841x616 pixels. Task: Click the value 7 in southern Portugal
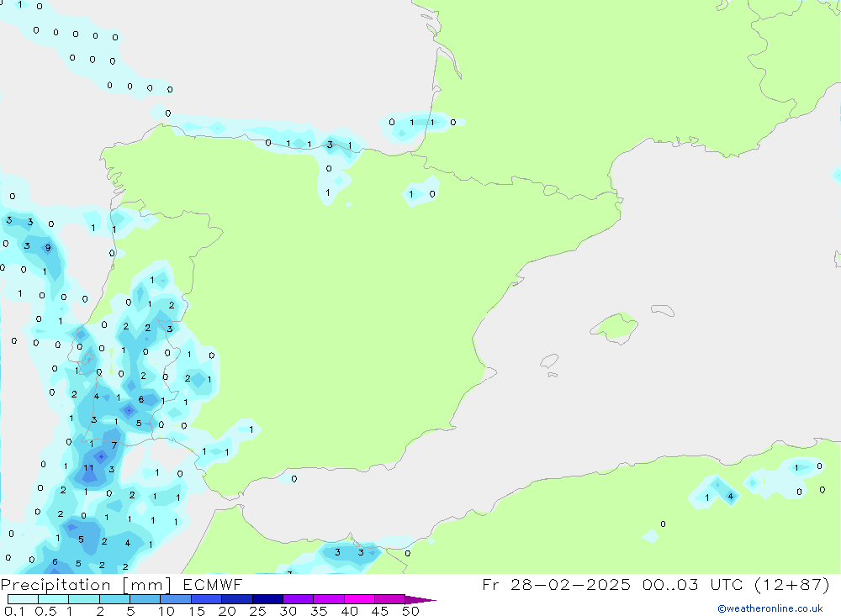coord(114,445)
